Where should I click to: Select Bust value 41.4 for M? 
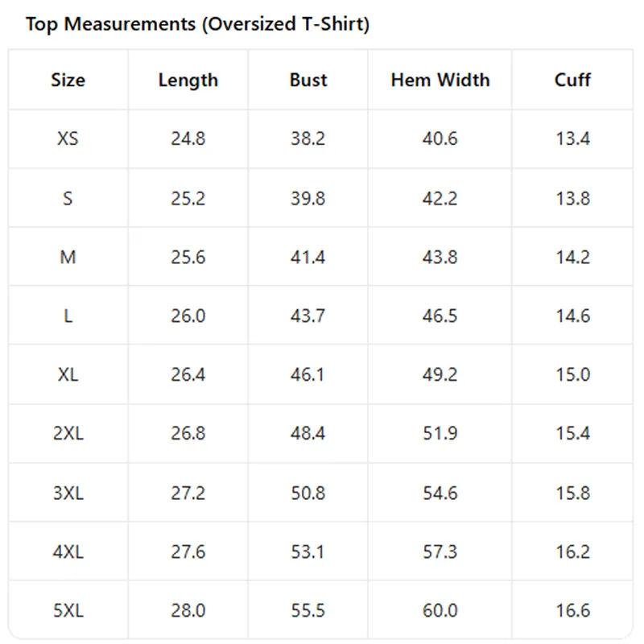[x=308, y=258]
